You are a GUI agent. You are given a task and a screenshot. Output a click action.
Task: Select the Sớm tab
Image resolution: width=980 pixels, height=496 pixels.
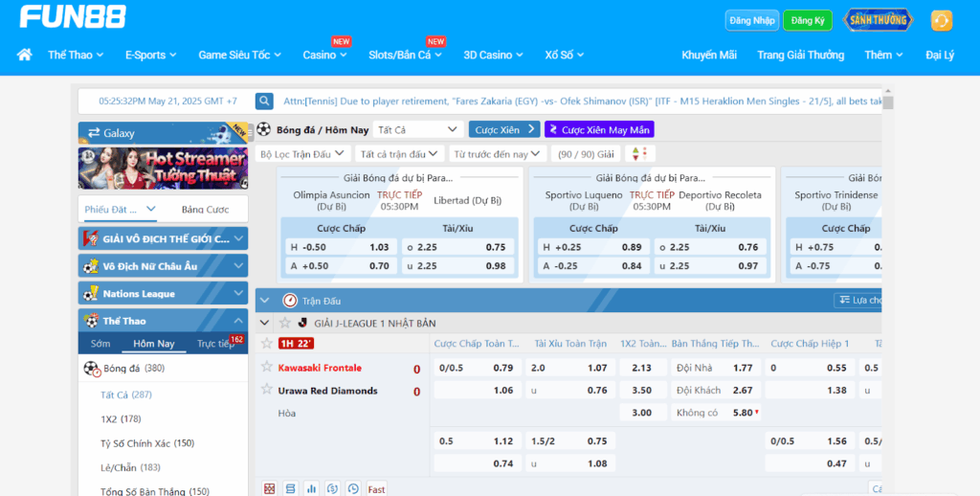(100, 344)
